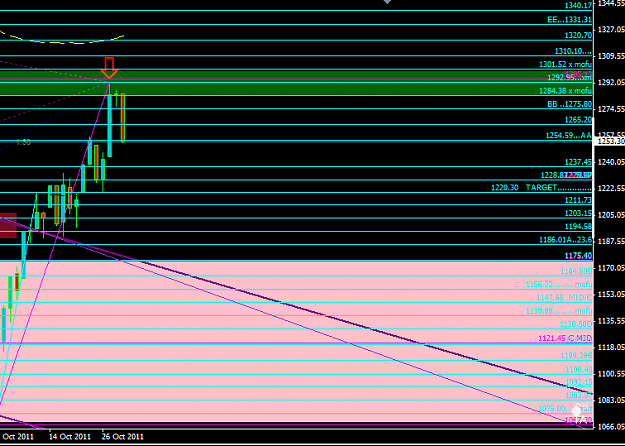
Task: Click 1170.05 on the price axis
Action: [611, 268]
